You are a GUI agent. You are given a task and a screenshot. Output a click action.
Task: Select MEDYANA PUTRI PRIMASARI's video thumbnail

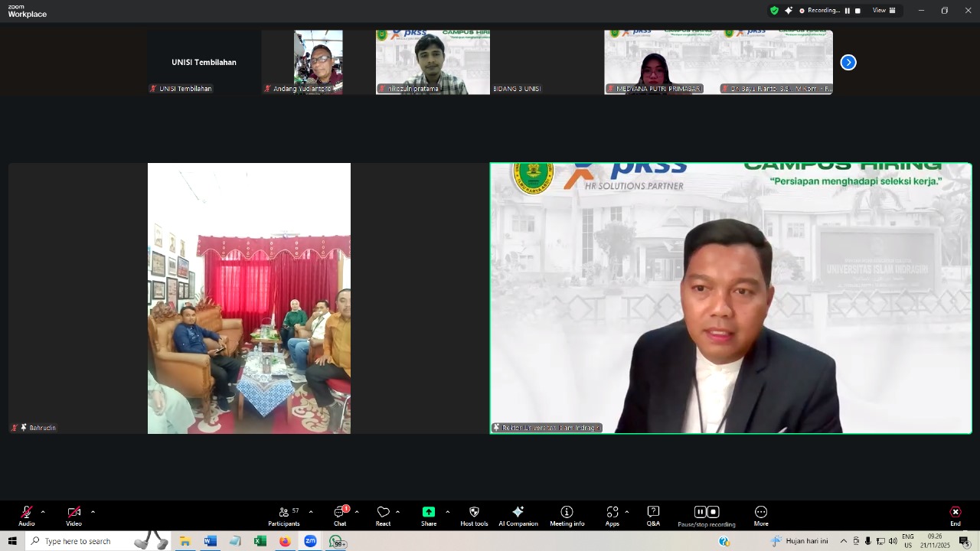[x=661, y=62]
